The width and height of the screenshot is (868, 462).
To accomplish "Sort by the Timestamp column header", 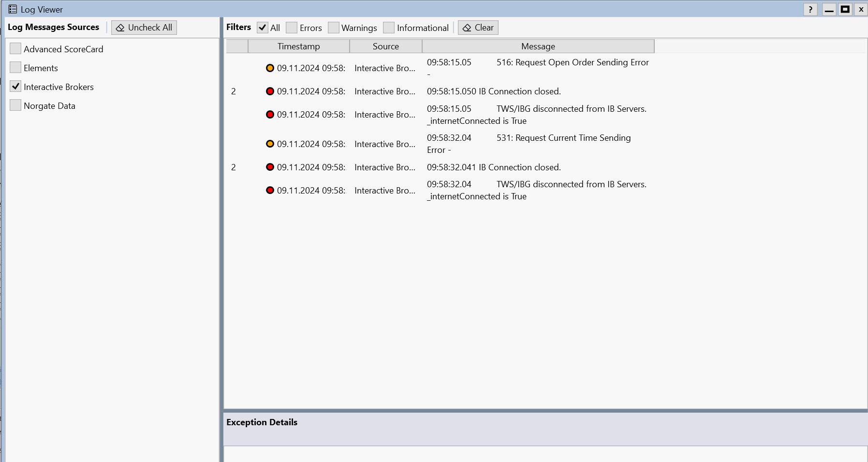I will pos(298,46).
